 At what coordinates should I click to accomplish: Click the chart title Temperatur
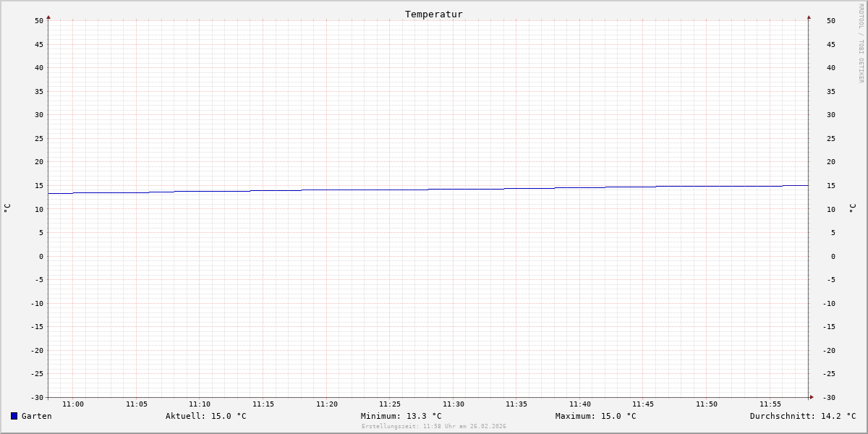[x=434, y=14]
